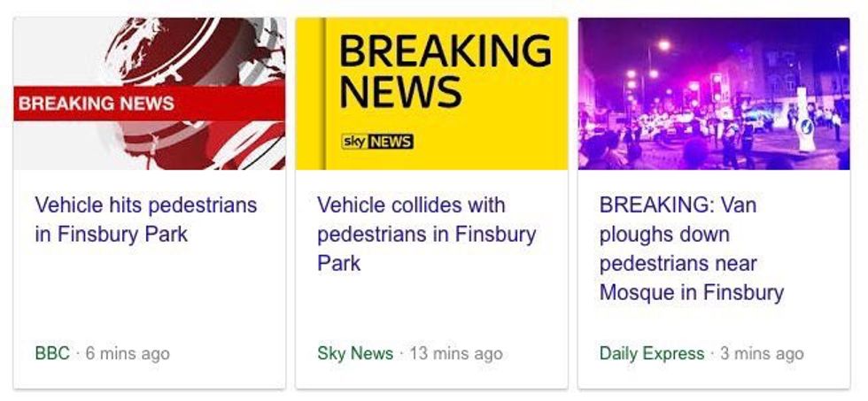Screen dimensions: 868x401
Task: Click the "6 mins ago" timestamp
Action: tap(128, 353)
